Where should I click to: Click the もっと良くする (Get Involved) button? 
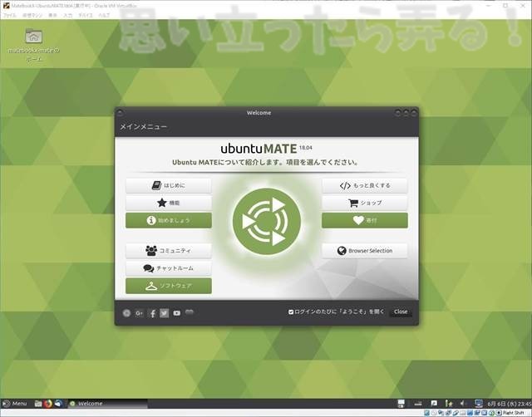tap(365, 186)
